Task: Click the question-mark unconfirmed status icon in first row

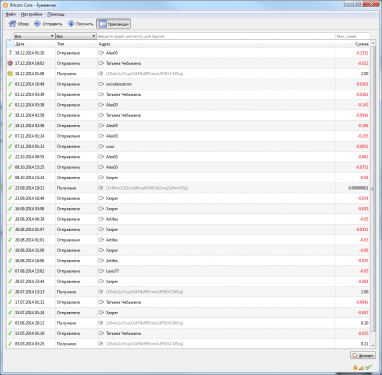Action: tap(10, 53)
